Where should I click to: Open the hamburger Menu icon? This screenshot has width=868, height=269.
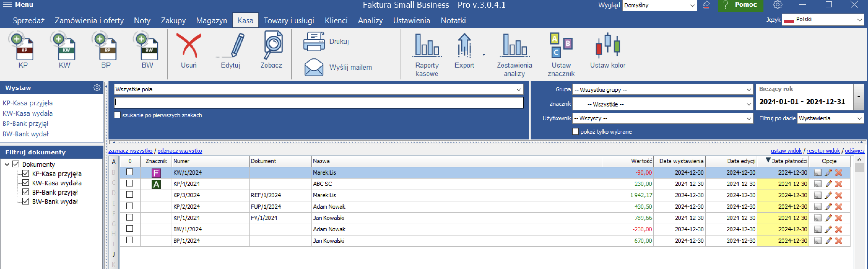(7, 5)
